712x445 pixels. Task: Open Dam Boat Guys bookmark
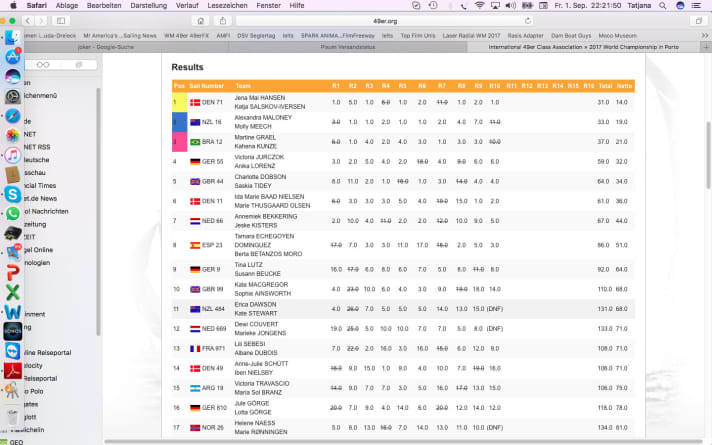pos(571,35)
